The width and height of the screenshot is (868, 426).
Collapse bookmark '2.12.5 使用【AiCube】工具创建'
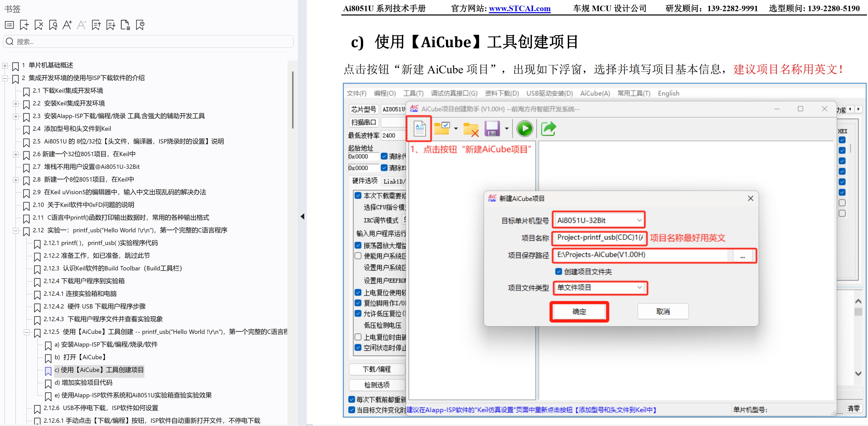coord(27,332)
